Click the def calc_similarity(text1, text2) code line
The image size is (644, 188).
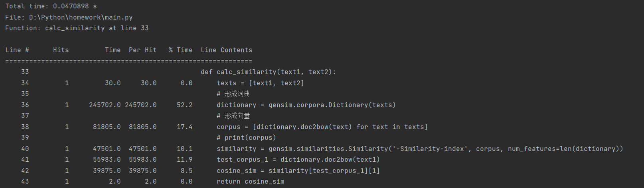tap(268, 72)
